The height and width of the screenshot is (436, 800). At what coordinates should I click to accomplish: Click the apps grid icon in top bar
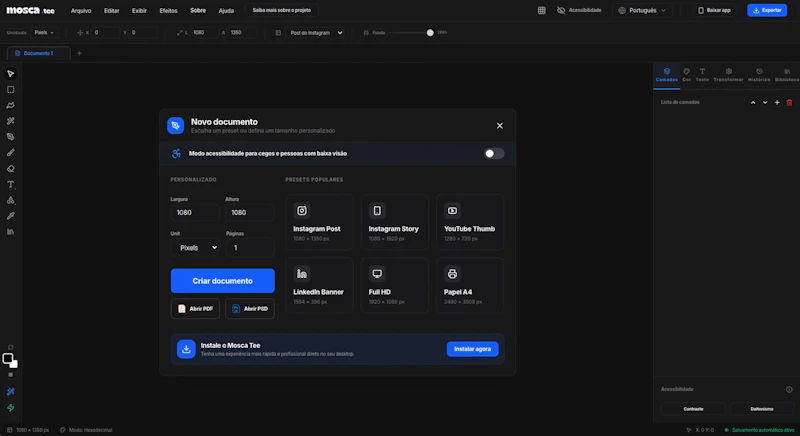coord(541,10)
